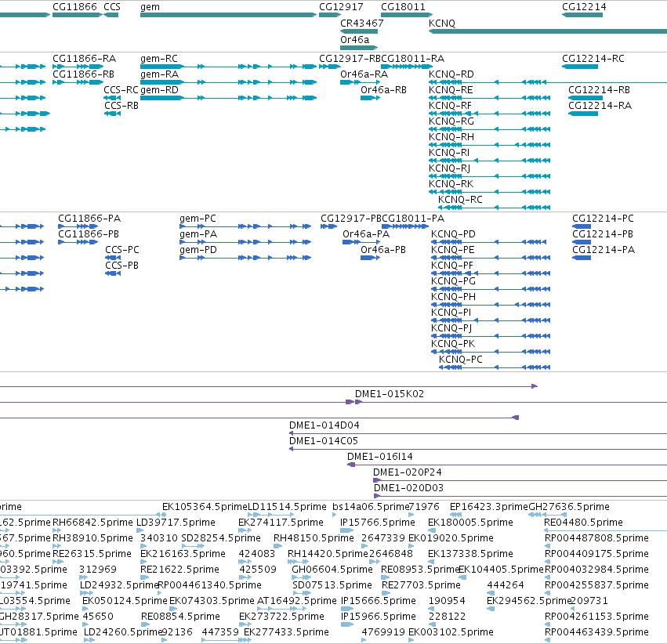Click the "CG18011" gene label
This screenshot has height=644, width=667.
click(403, 7)
